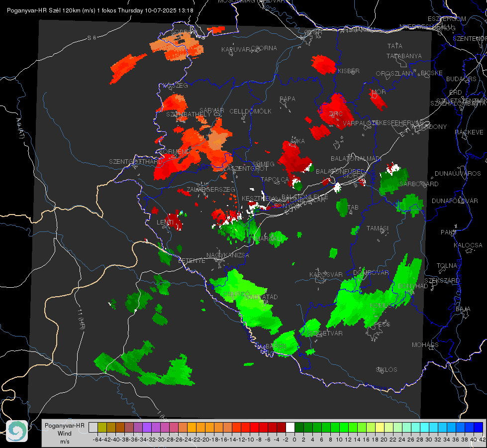Click the ESZTERGOM label
This screenshot has width=487, height=448.
pyautogui.click(x=447, y=19)
